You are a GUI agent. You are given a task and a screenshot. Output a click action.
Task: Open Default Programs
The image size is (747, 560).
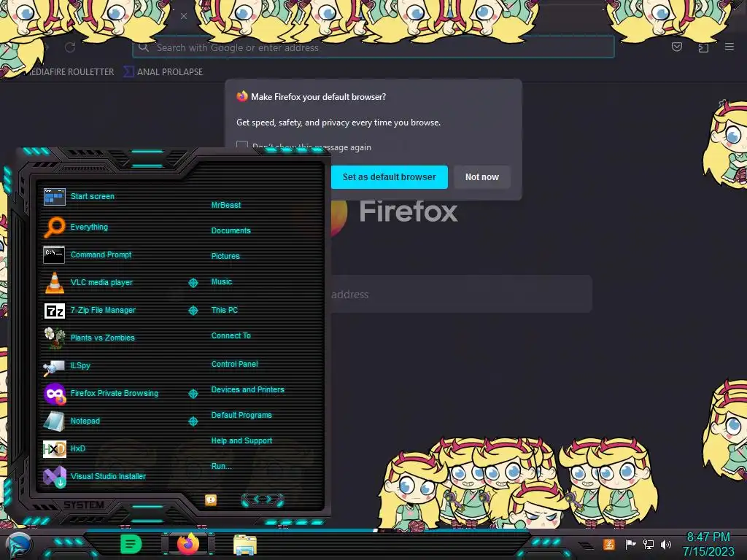241,415
